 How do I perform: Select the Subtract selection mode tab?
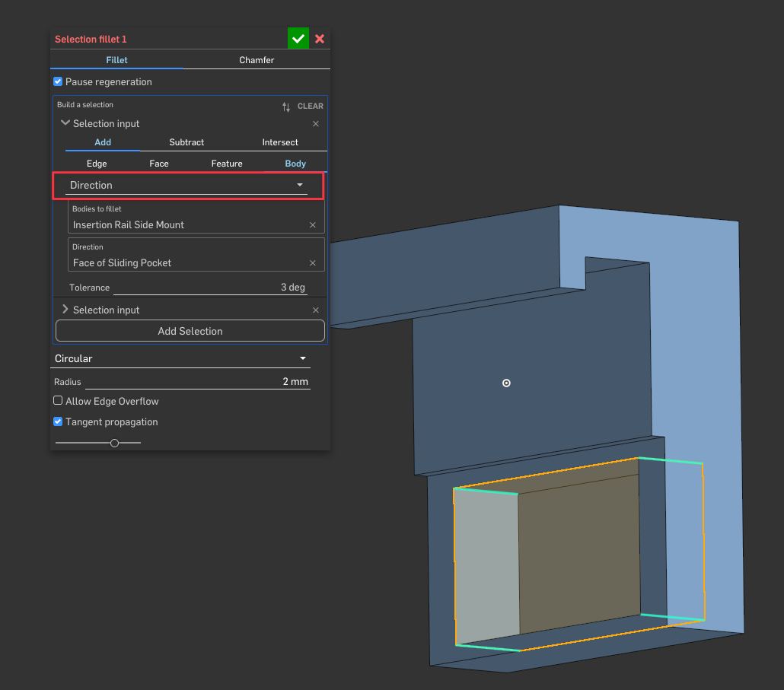186,142
